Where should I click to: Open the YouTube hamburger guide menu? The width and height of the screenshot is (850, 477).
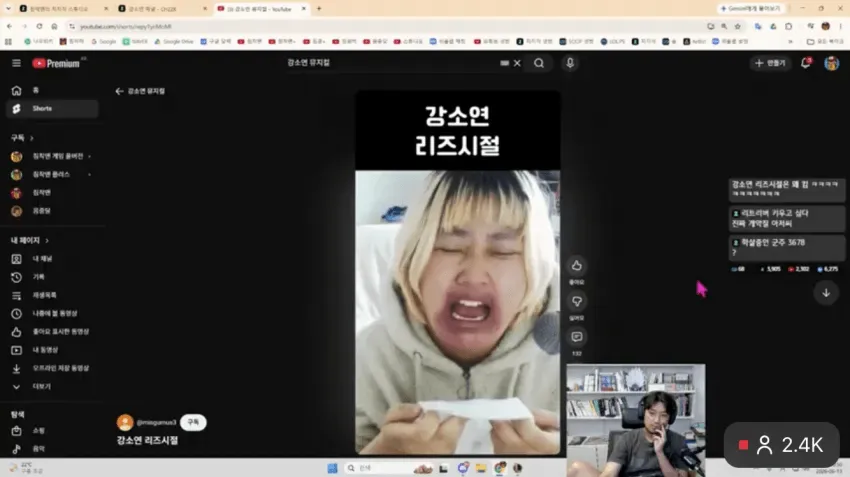point(16,63)
